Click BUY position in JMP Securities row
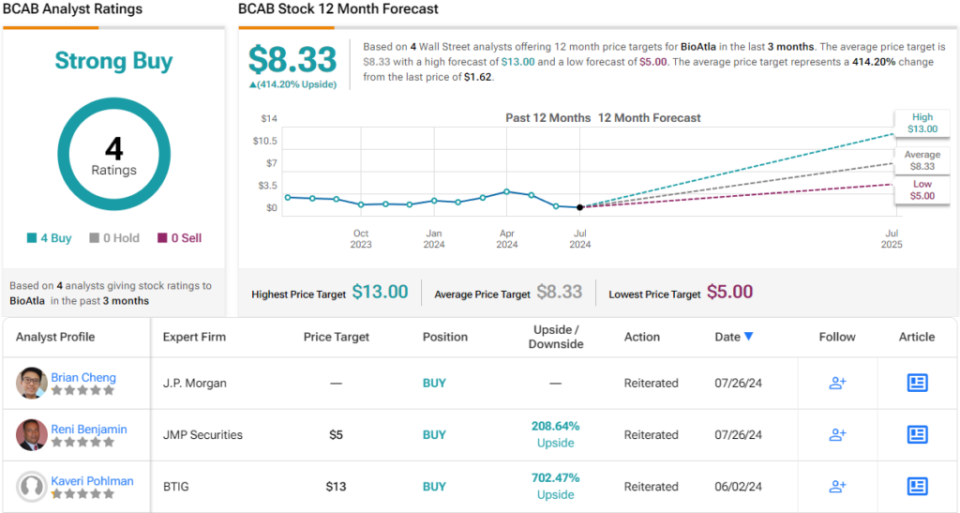 434,435
